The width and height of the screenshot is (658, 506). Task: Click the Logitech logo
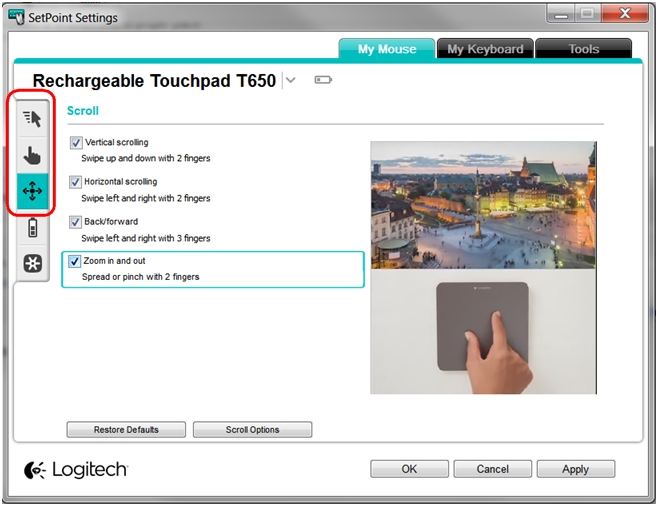76,469
